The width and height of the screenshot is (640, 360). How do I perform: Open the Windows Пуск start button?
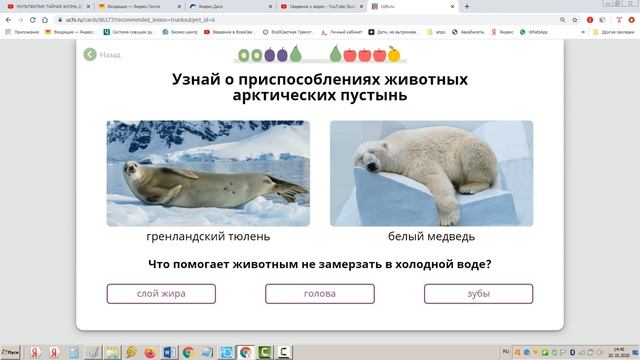point(10,352)
